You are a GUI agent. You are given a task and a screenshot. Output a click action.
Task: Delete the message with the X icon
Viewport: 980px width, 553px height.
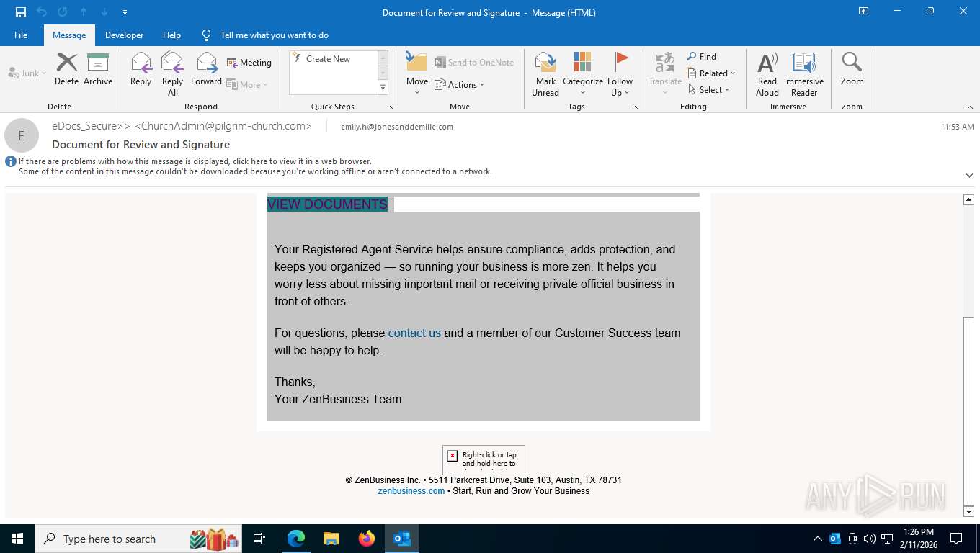pos(66,69)
